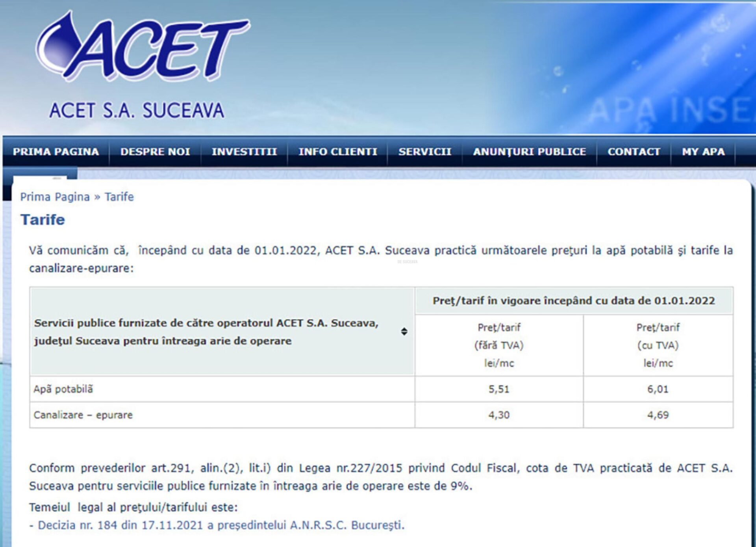
Task: Open the PRIMA PAGINA menu item
Action: [x=56, y=152]
